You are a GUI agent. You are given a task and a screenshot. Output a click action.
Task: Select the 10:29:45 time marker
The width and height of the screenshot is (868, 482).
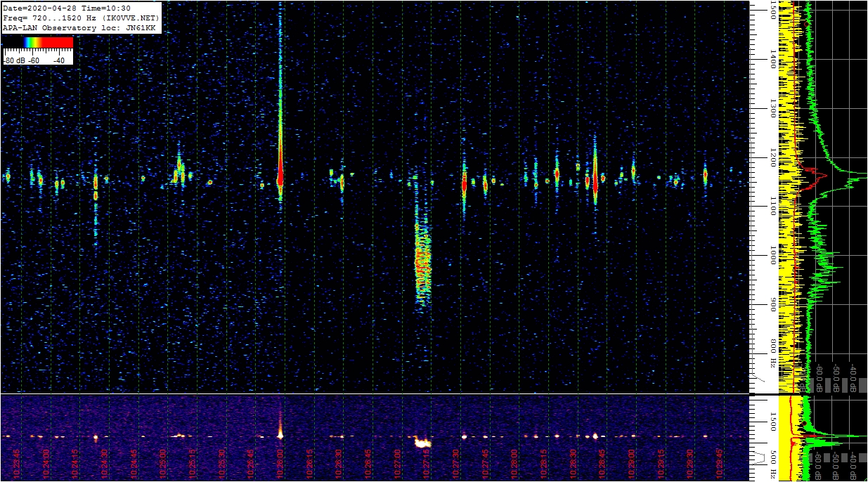tap(720, 464)
